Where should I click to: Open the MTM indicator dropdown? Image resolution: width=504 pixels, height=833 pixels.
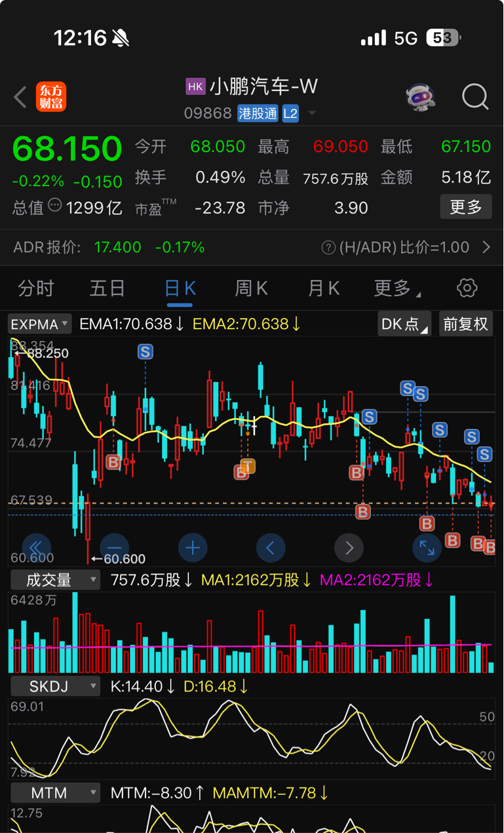point(55,793)
